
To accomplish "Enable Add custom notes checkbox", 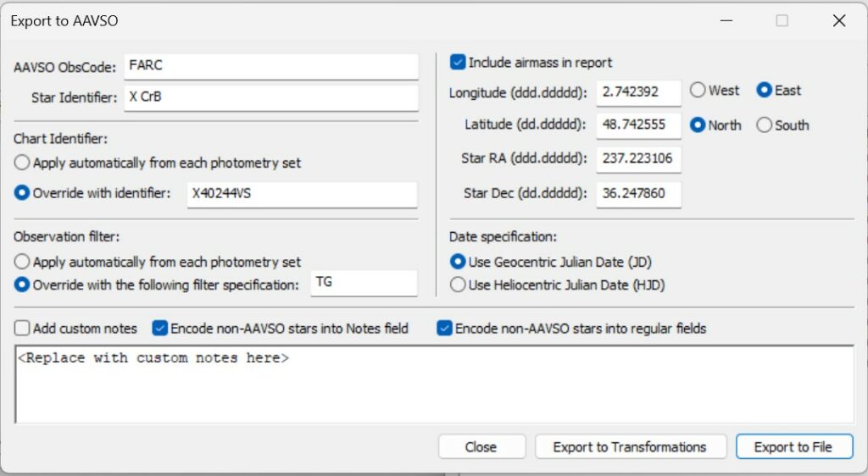I will coord(22,329).
